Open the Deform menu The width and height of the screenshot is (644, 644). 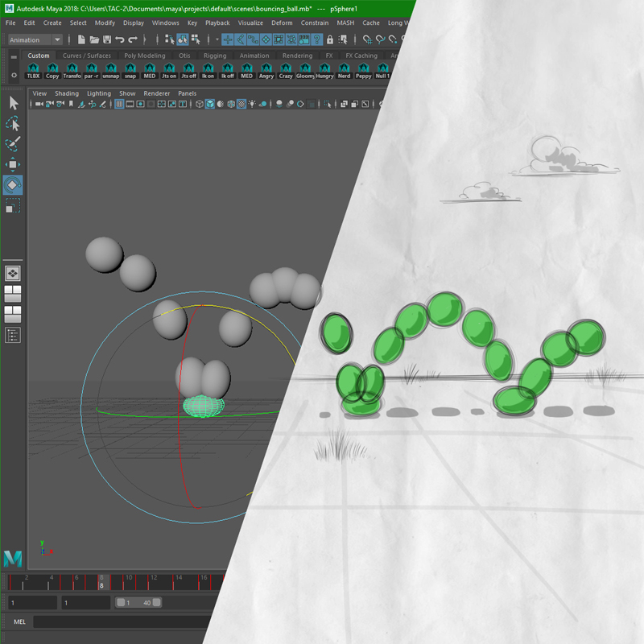[x=282, y=23]
